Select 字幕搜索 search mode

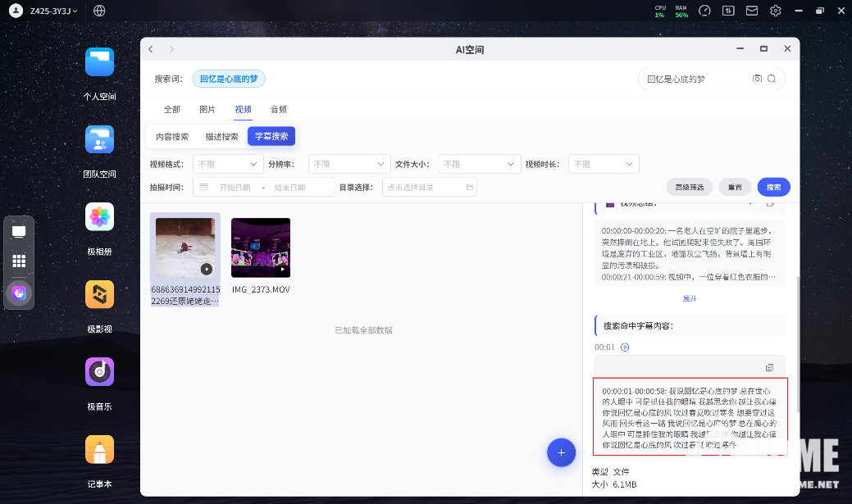pos(271,137)
